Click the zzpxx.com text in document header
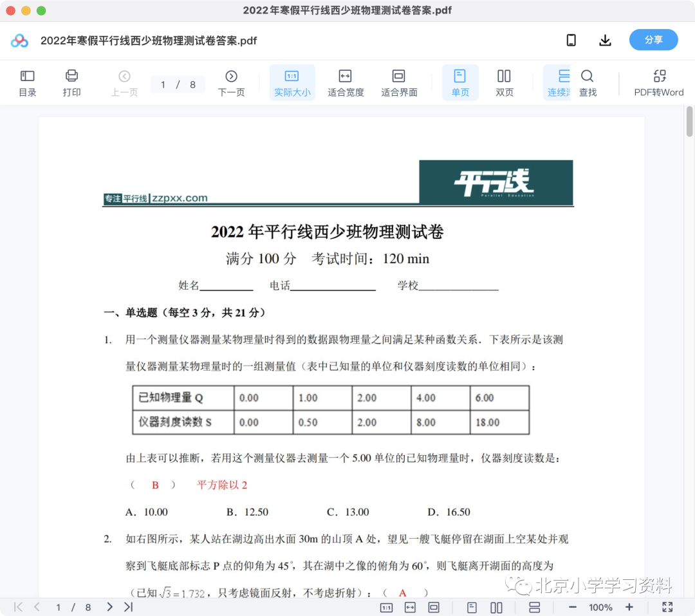 180,198
